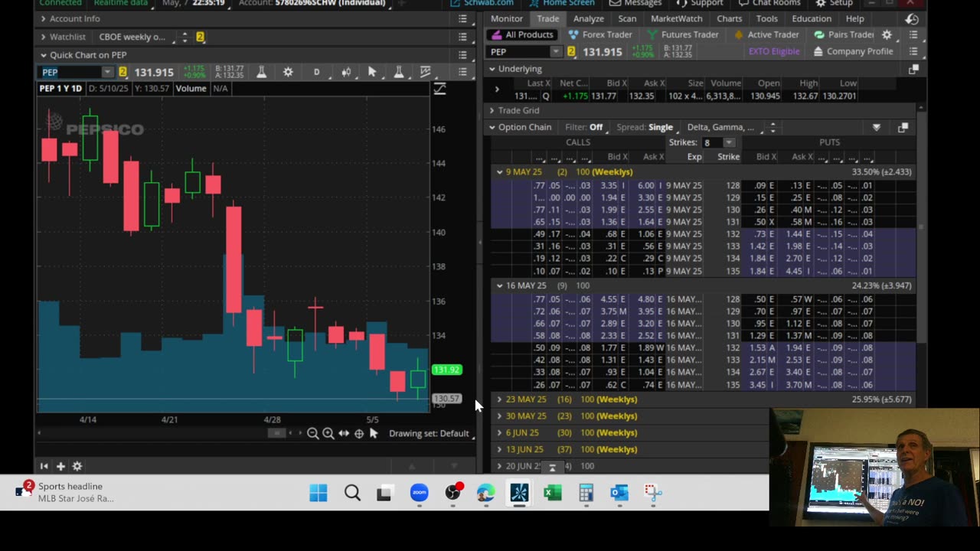
Task: Expand the Account Info section
Action: point(43,18)
